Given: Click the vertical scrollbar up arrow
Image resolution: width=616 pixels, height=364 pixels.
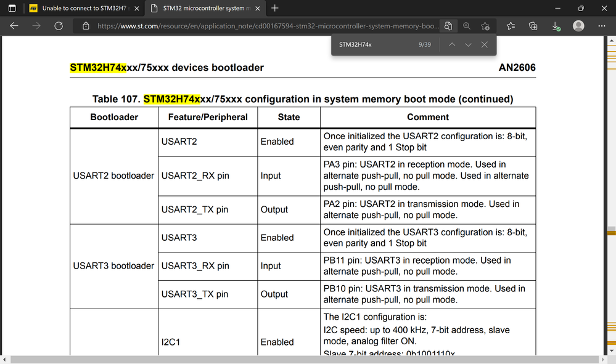Looking at the screenshot, I should click(611, 41).
